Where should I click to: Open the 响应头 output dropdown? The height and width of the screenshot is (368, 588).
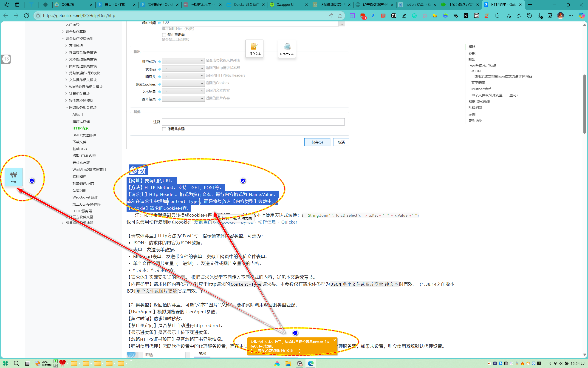[183, 76]
